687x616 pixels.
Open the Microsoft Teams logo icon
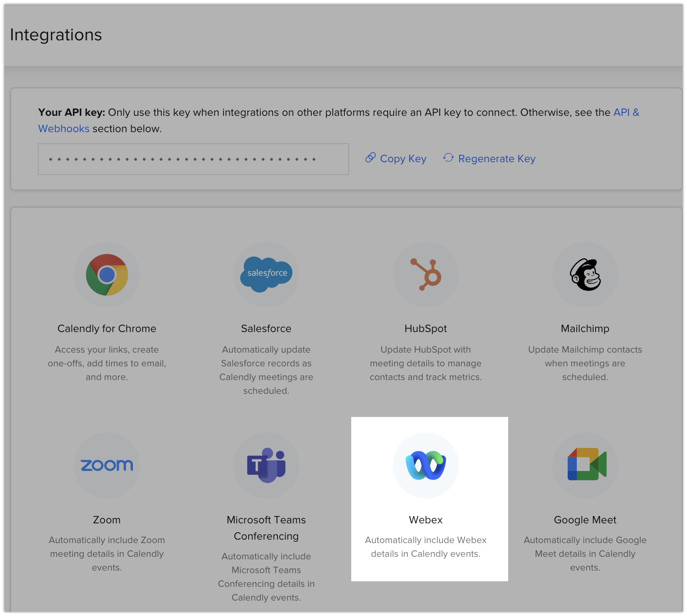point(266,465)
